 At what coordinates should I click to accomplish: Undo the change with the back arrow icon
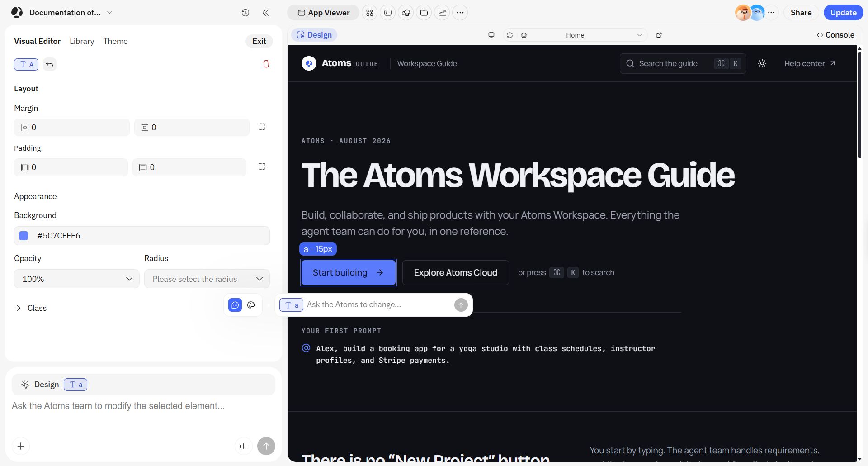point(50,64)
